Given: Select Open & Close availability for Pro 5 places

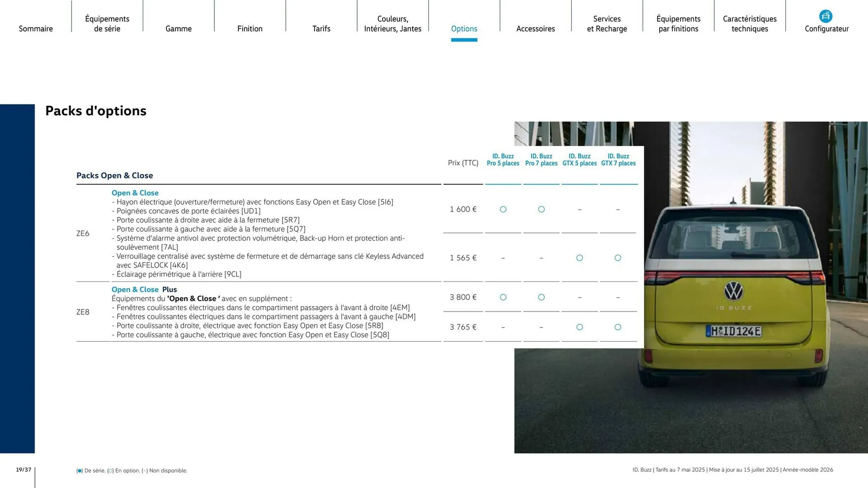Looking at the screenshot, I should click(x=503, y=209).
